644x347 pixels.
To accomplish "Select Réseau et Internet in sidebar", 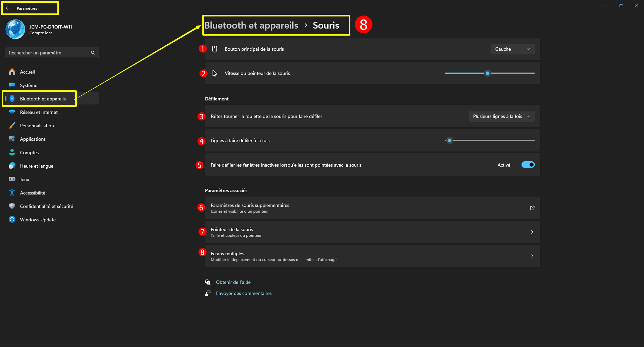I will click(x=39, y=112).
